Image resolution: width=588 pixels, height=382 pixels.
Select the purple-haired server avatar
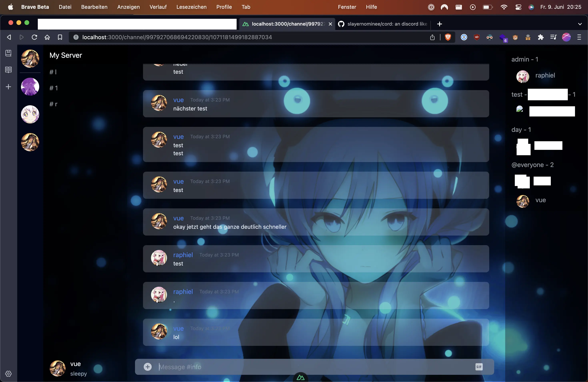tap(30, 87)
